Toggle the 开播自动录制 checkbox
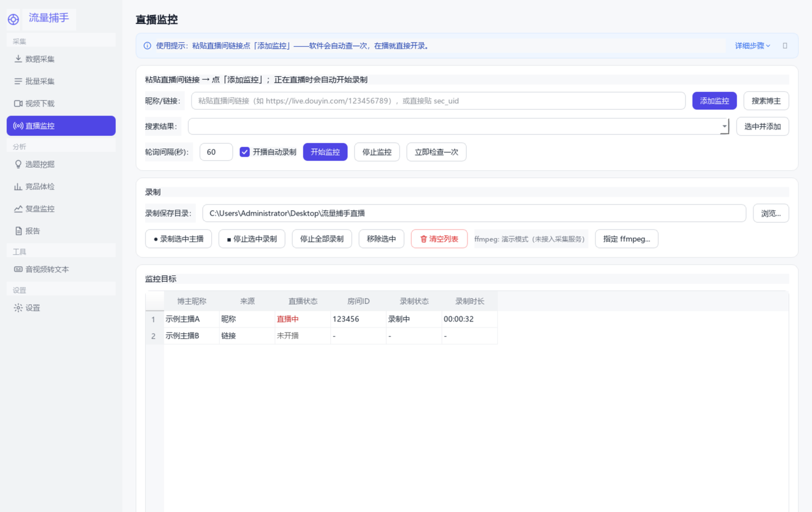The width and height of the screenshot is (812, 512). pos(245,152)
